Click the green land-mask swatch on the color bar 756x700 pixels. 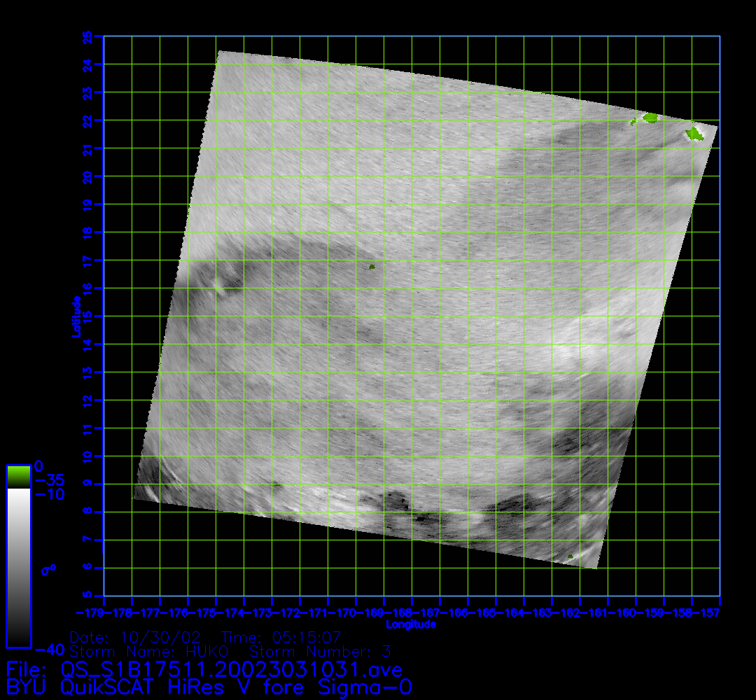(x=18, y=476)
